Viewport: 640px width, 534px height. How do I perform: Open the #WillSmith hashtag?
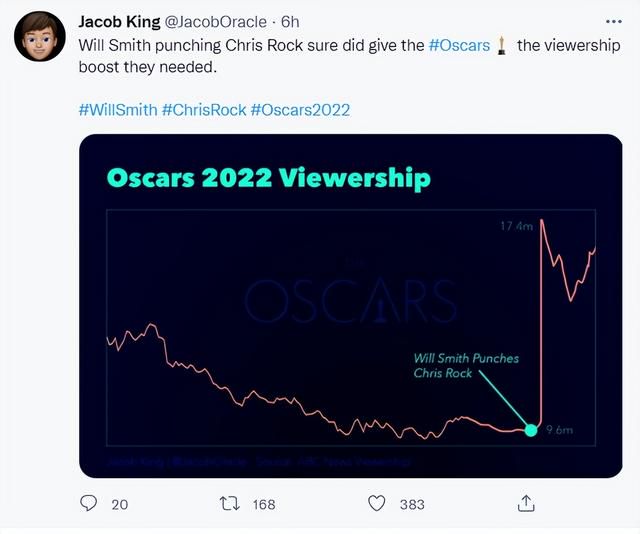pyautogui.click(x=118, y=110)
